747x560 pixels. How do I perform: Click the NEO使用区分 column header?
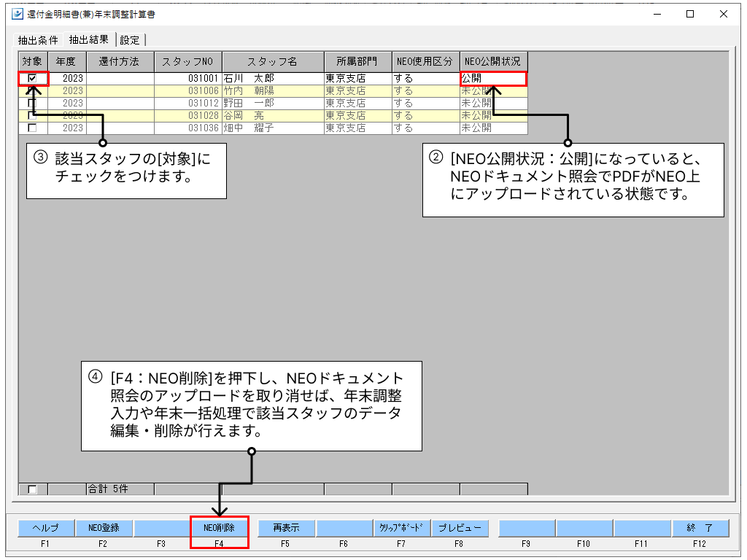click(x=425, y=62)
